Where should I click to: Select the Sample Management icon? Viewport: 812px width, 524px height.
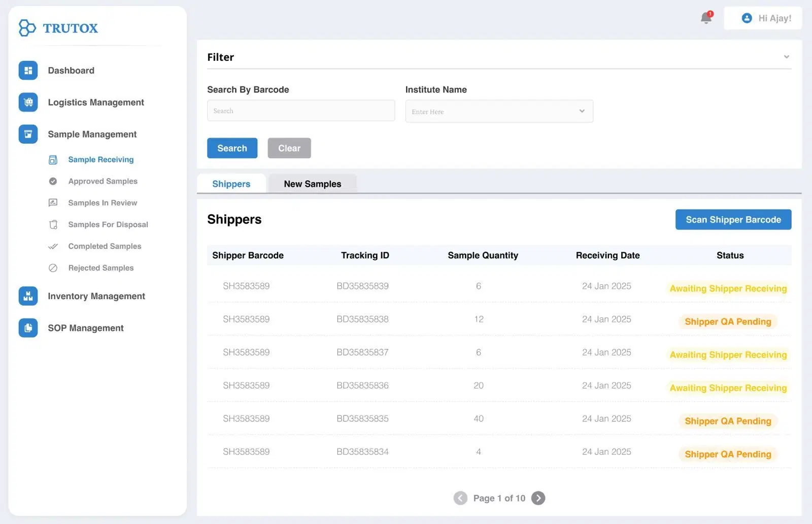tap(28, 134)
